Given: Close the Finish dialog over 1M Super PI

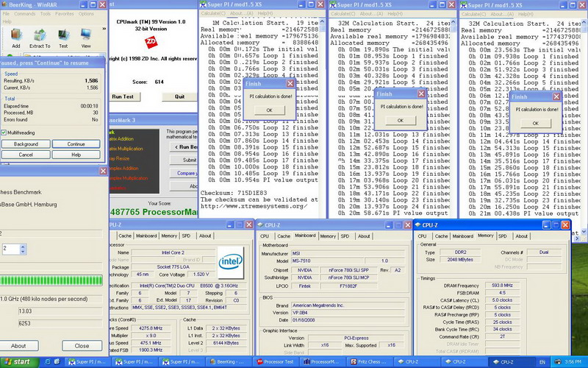Looking at the screenshot, I should (290, 83).
